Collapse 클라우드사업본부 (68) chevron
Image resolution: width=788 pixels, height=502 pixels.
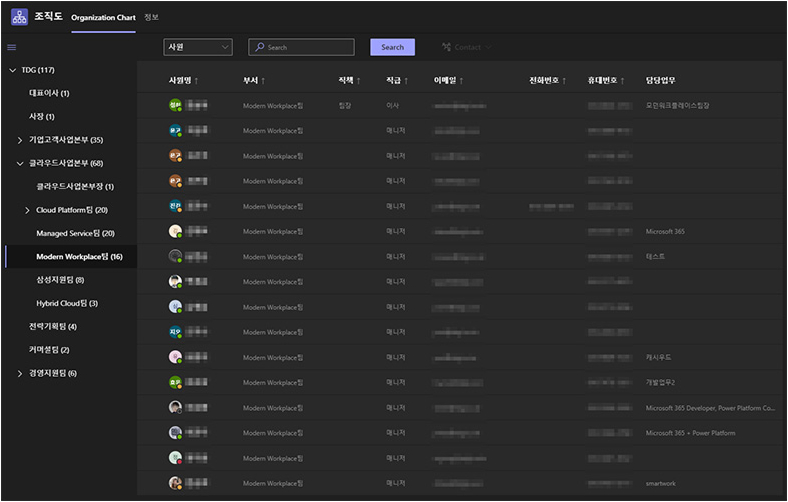point(20,163)
